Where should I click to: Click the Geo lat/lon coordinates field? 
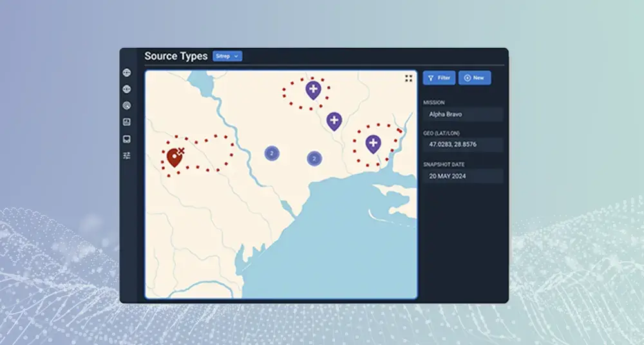(x=463, y=145)
